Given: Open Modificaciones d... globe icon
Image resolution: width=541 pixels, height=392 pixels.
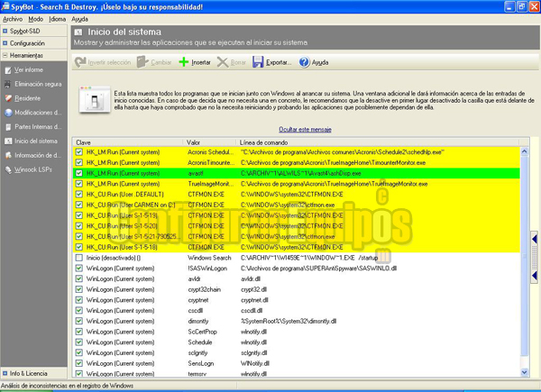Looking at the screenshot, I should click(8, 113).
